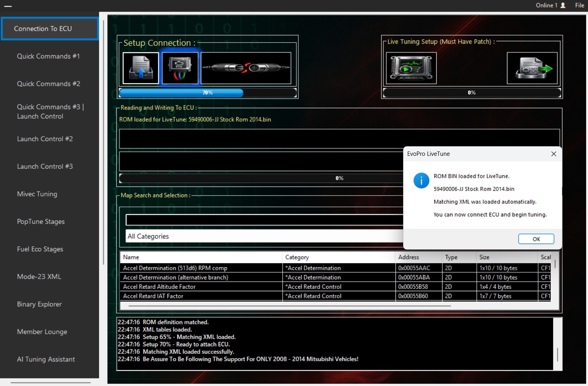This screenshot has width=588, height=386.
Task: Click log line 'Setup 70% - Ready to attach ECU.'
Action: (174, 344)
